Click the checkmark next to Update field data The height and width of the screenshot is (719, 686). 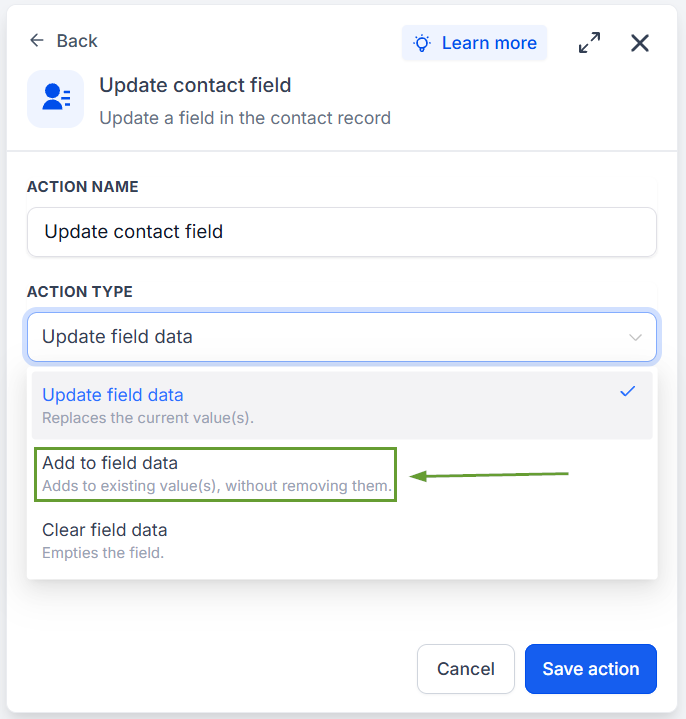(627, 392)
